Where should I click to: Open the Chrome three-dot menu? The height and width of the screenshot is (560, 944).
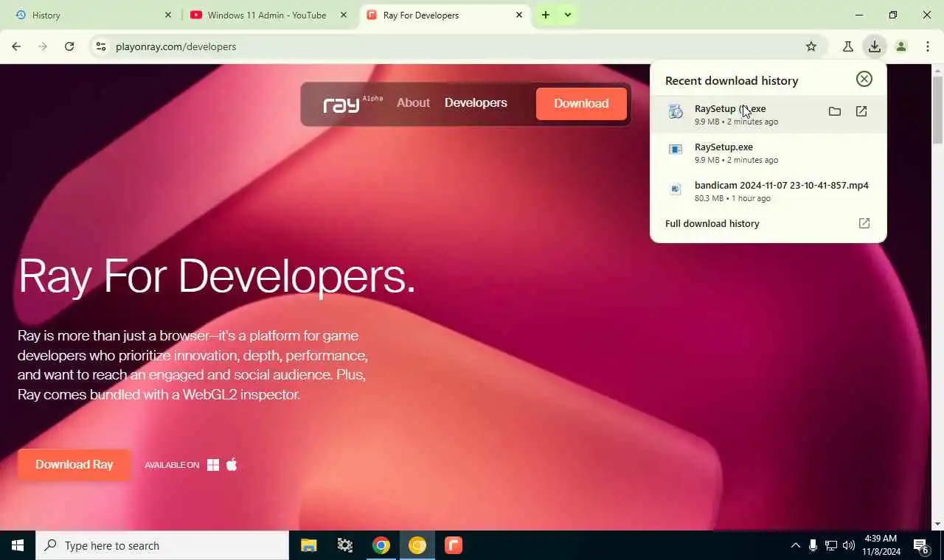click(928, 46)
